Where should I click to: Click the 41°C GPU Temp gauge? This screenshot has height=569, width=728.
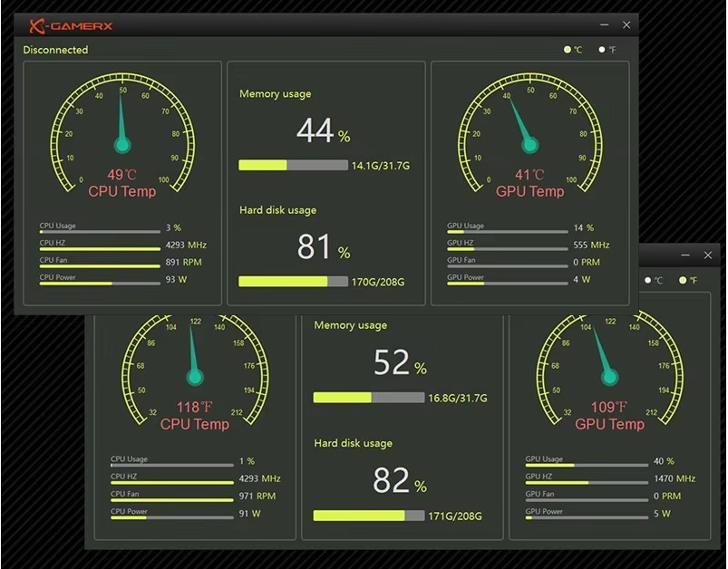click(x=529, y=136)
